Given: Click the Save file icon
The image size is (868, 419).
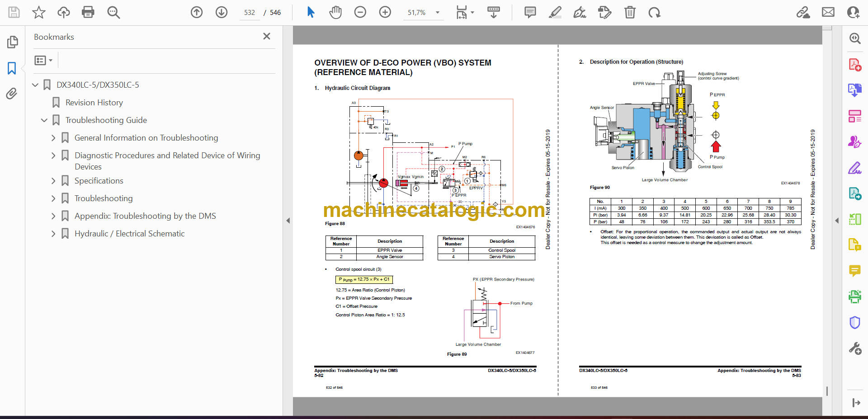Looking at the screenshot, I should (x=14, y=12).
